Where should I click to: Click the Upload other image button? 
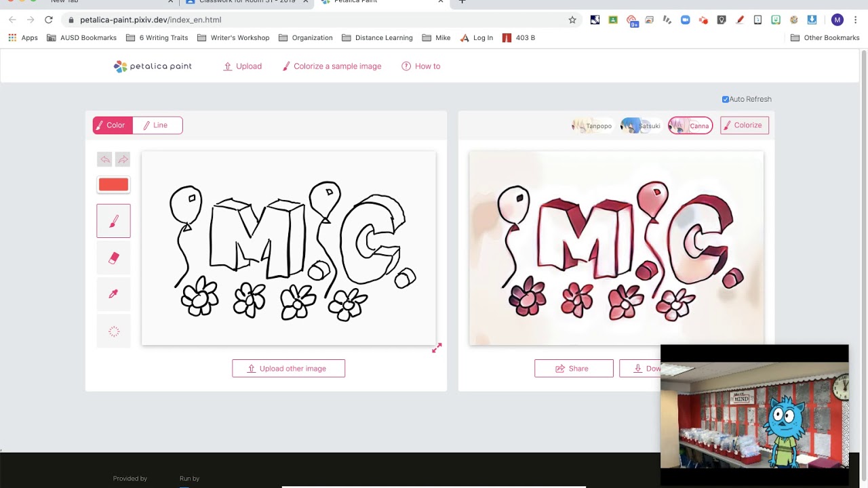coord(288,369)
